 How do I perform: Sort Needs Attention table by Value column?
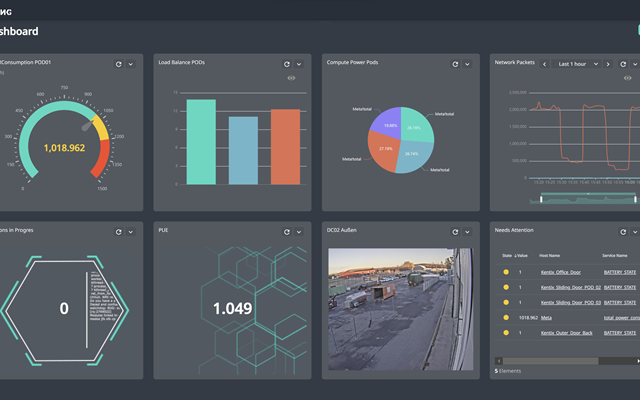pyautogui.click(x=521, y=256)
